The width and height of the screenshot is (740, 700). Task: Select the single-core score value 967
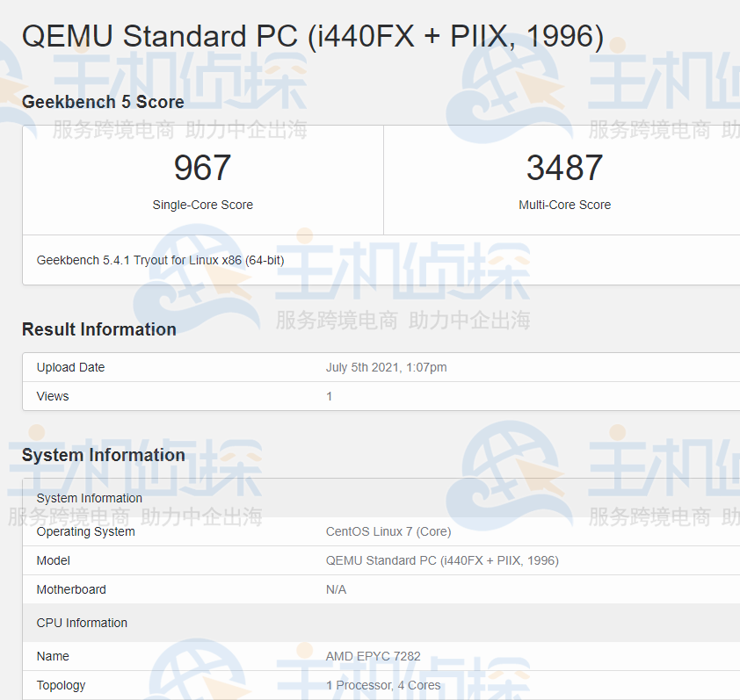[202, 168]
